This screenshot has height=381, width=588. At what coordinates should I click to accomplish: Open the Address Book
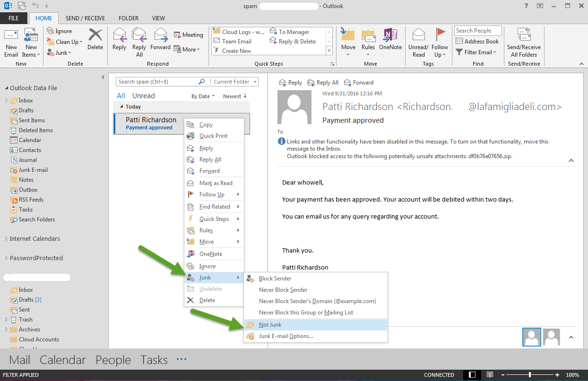[477, 42]
